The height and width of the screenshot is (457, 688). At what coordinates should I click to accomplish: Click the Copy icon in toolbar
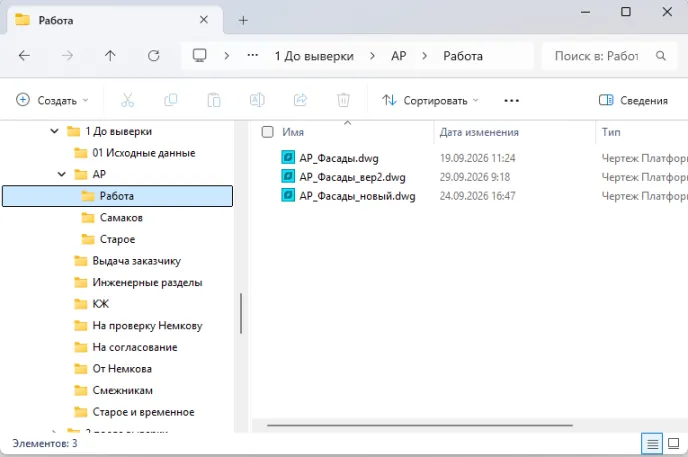[x=170, y=100]
